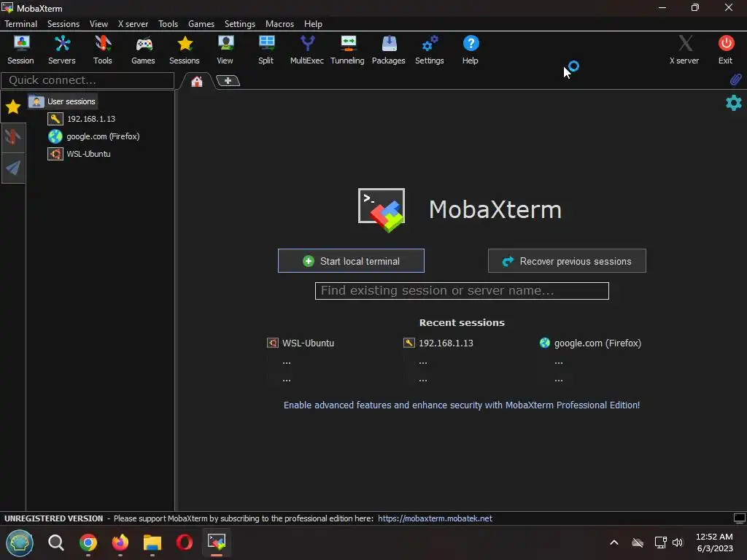Click the volume speaker tray icon
Viewport: 747px width, 560px height.
[x=678, y=542]
